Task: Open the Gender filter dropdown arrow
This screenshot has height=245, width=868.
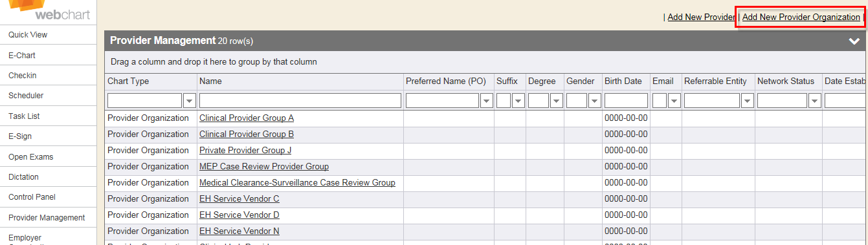Action: [594, 100]
